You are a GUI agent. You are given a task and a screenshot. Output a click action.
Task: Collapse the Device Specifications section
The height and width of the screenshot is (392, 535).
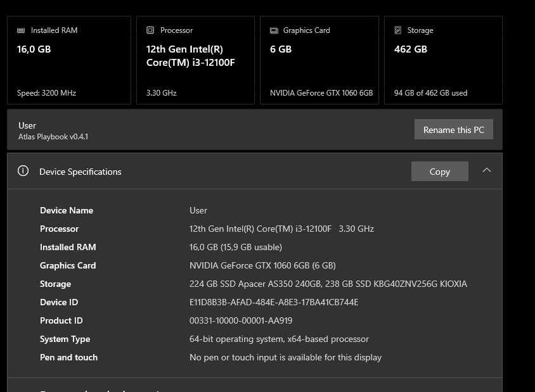tap(487, 170)
